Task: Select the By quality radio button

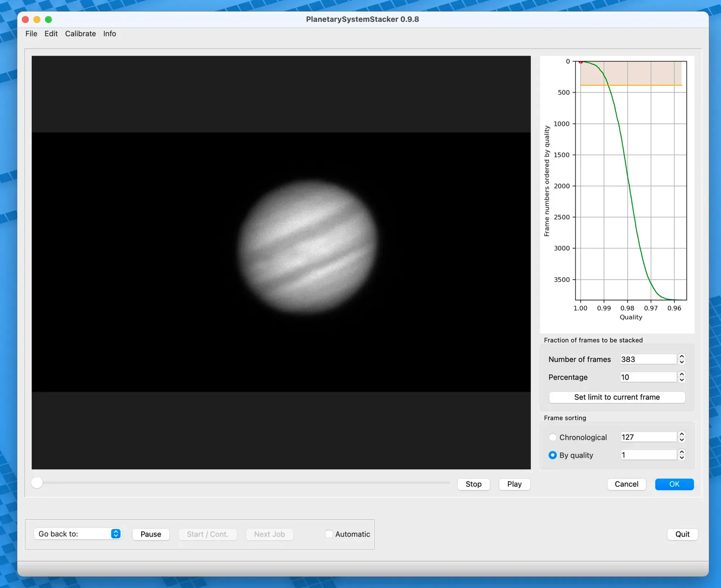Action: 552,455
